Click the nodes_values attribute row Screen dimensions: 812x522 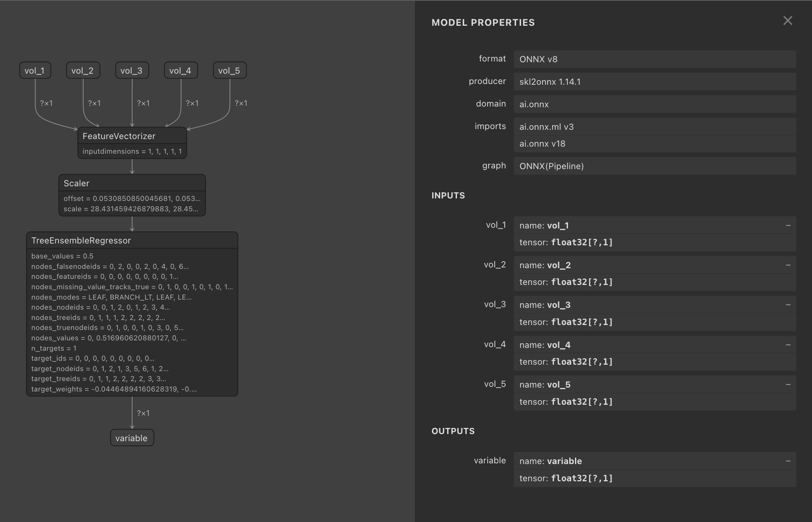tap(109, 338)
